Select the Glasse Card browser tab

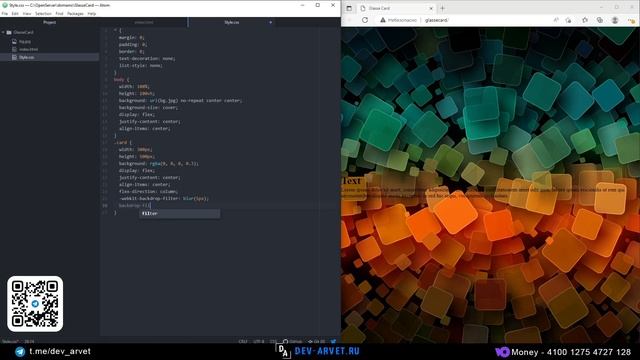[x=396, y=8]
